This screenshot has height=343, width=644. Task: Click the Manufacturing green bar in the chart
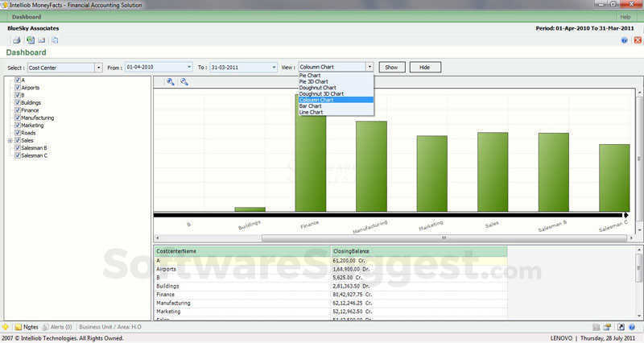point(371,167)
